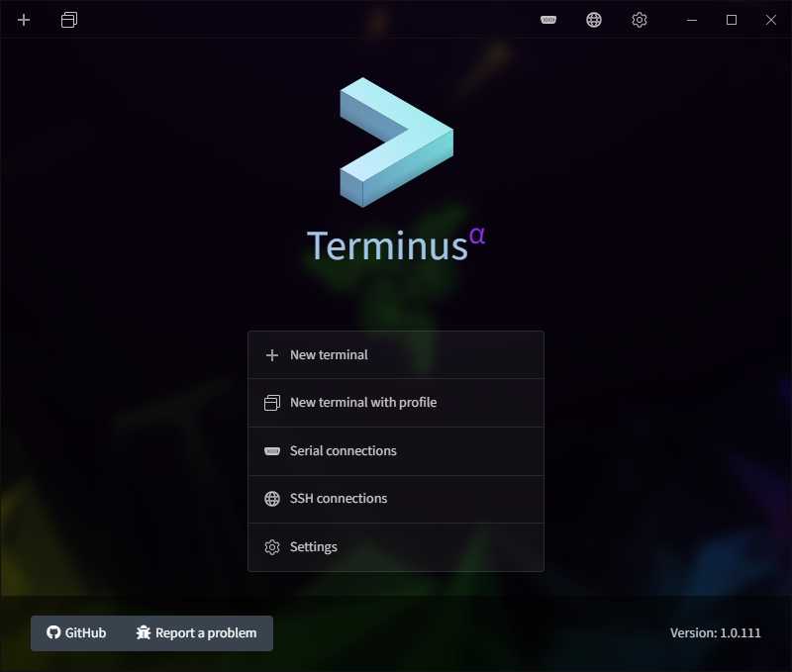
Task: Click the gear icon next to Settings entry
Action: [270, 546]
